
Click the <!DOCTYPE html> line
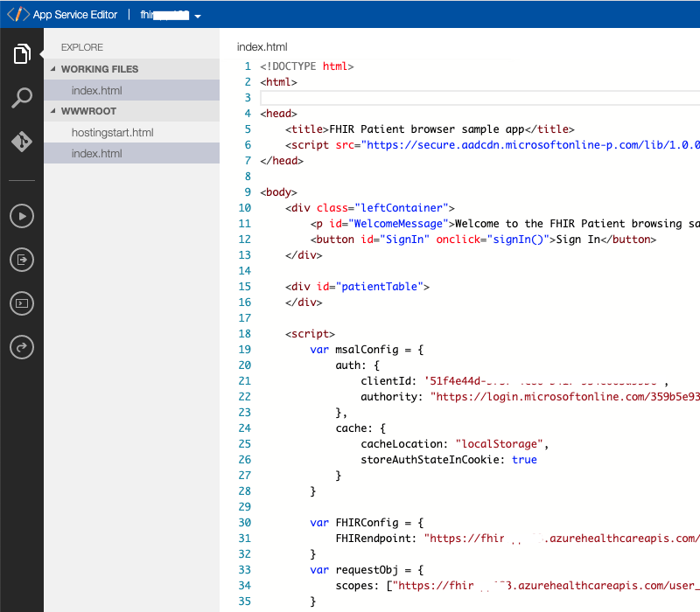tap(307, 66)
